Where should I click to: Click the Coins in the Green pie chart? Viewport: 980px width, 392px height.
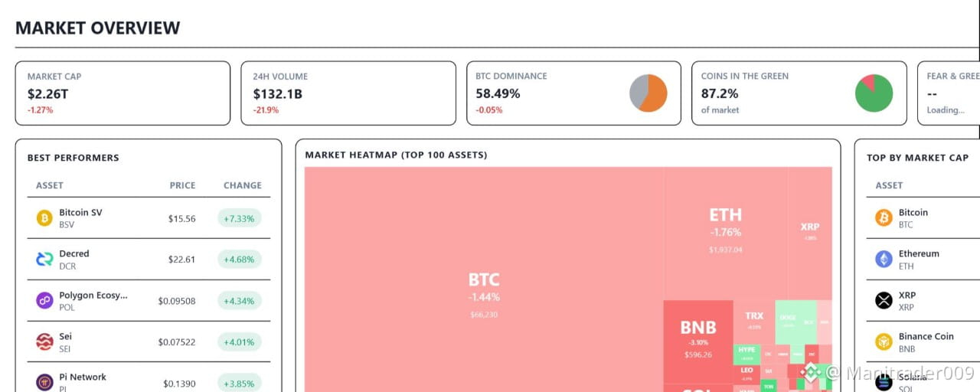click(874, 93)
